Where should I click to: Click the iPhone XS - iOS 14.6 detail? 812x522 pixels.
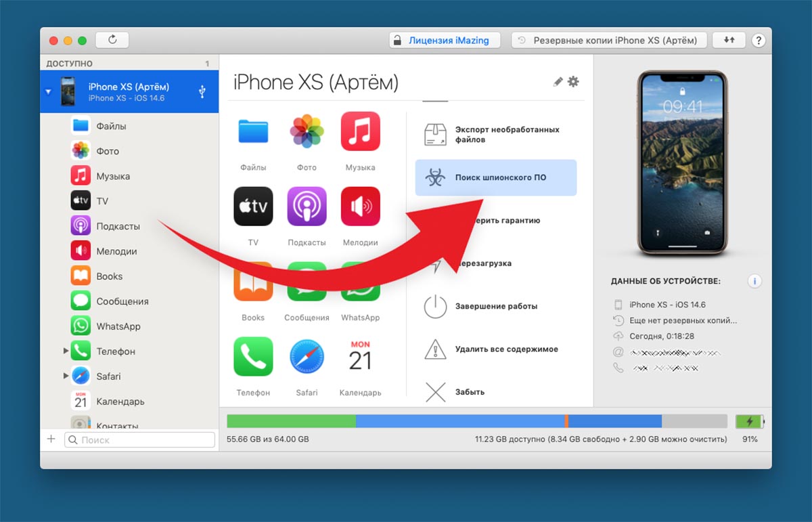pos(667,305)
